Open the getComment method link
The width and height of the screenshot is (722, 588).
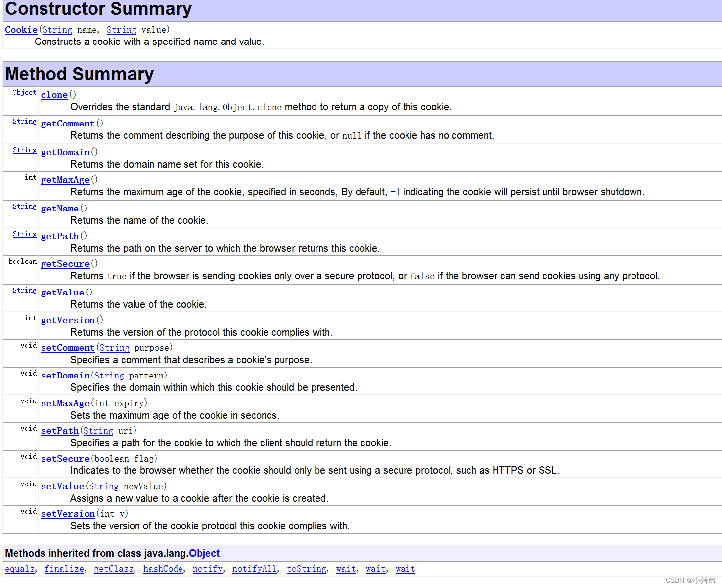(x=68, y=124)
